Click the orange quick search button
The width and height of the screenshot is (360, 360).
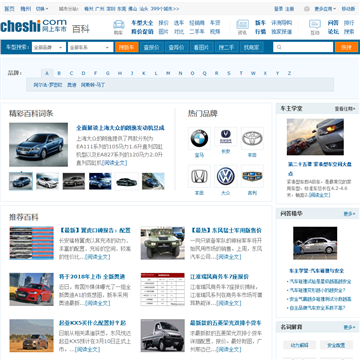(x=346, y=47)
